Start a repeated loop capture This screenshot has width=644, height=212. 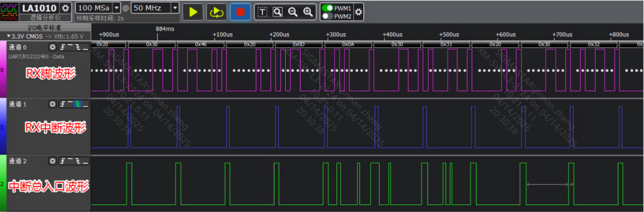(x=216, y=12)
